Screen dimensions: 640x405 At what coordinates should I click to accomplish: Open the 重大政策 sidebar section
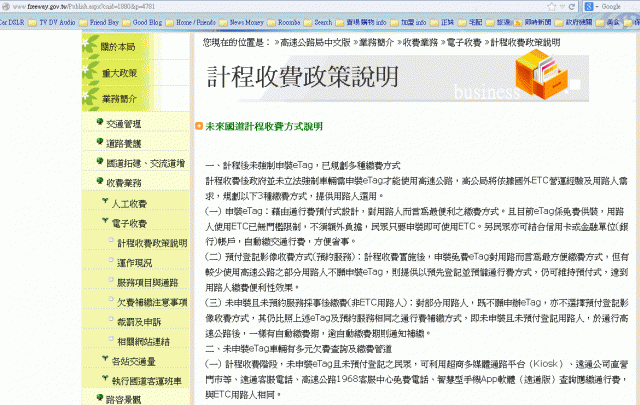(119, 73)
